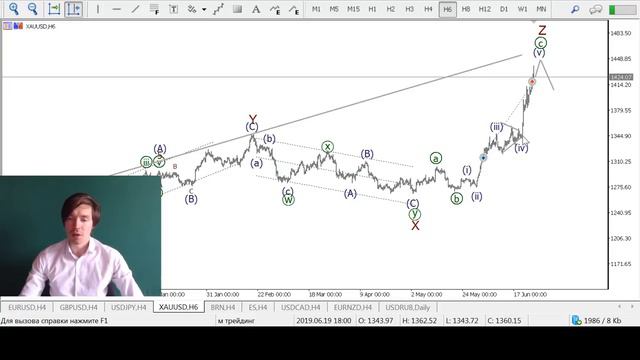The height and width of the screenshot is (360, 640).
Task: Switch chart to H4 timeframe
Action: 428,9
